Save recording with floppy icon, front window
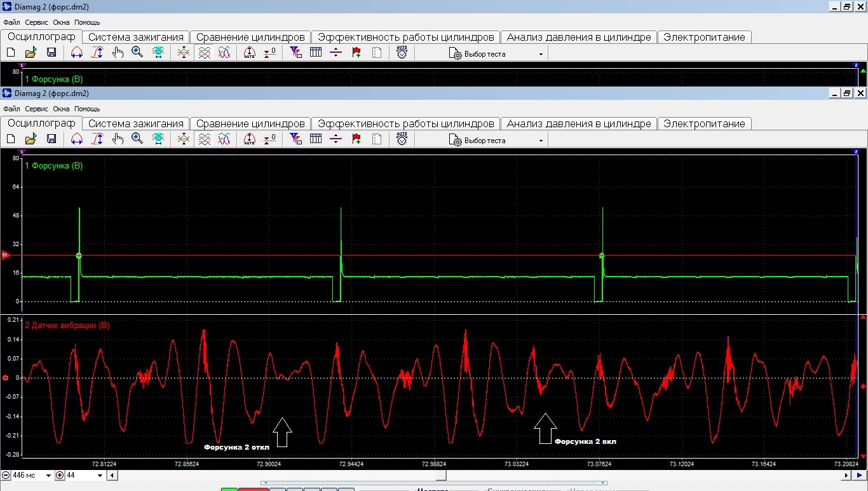 coord(51,139)
